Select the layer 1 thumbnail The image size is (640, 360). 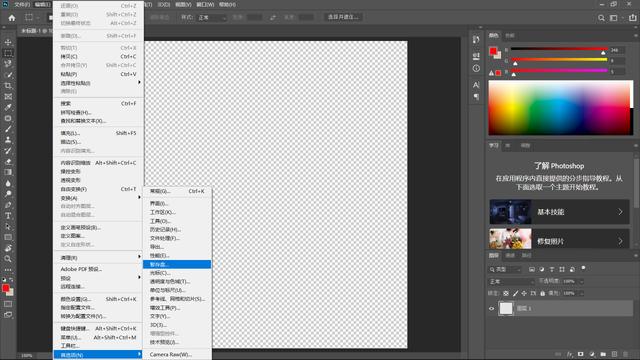(x=506, y=308)
